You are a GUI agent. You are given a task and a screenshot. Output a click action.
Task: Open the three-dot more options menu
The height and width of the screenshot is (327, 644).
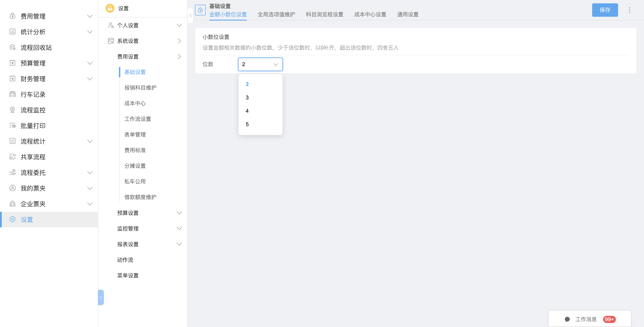coord(629,10)
